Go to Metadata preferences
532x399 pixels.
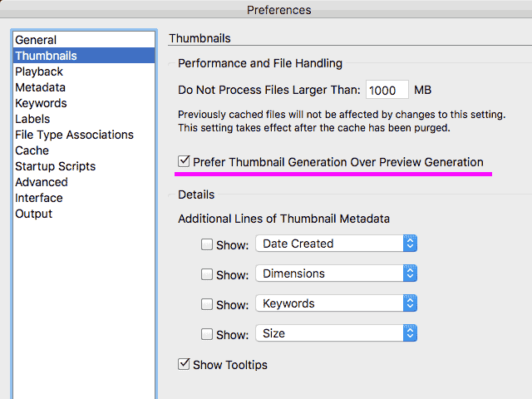[x=40, y=87]
